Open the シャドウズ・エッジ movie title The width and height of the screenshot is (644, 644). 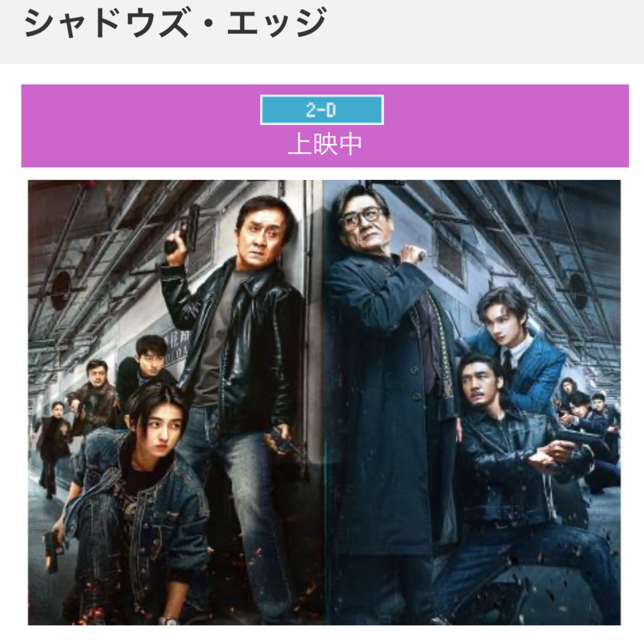click(x=176, y=22)
